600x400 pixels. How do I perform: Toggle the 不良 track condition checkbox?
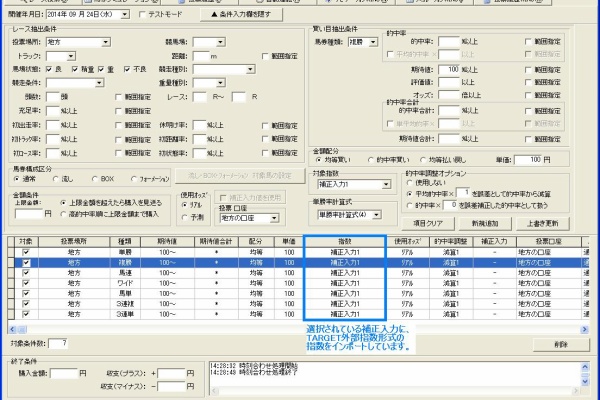pyautogui.click(x=126, y=69)
